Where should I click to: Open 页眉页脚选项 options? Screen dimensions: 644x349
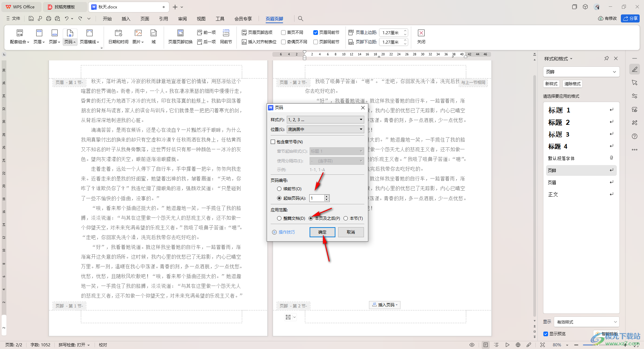click(257, 33)
